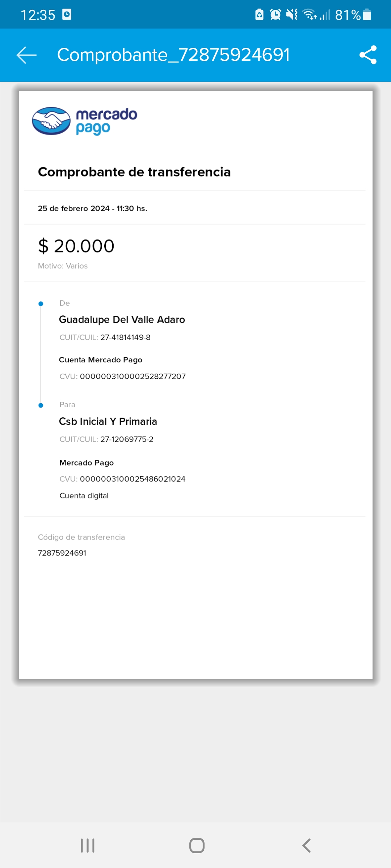This screenshot has height=868, width=391.
Task: Tap the Android navigation back chevron
Action: coord(306,846)
